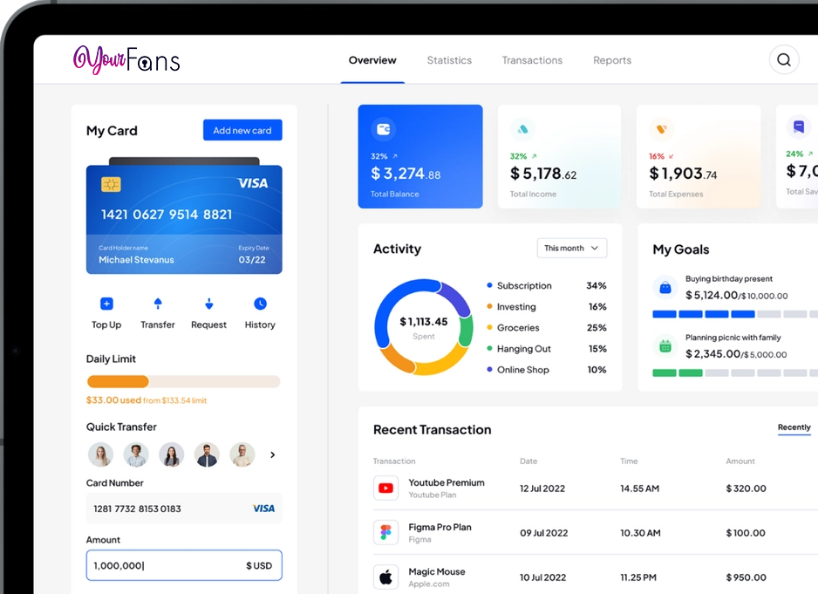The image size is (818, 594).
Task: Click the Transfer up-arrow icon
Action: point(158,304)
